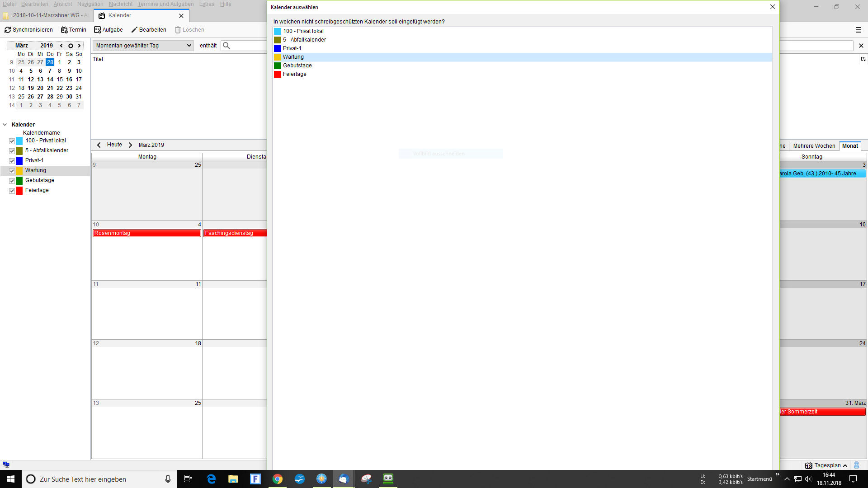
Task: Collapse the Kalender section expander
Action: (x=5, y=125)
